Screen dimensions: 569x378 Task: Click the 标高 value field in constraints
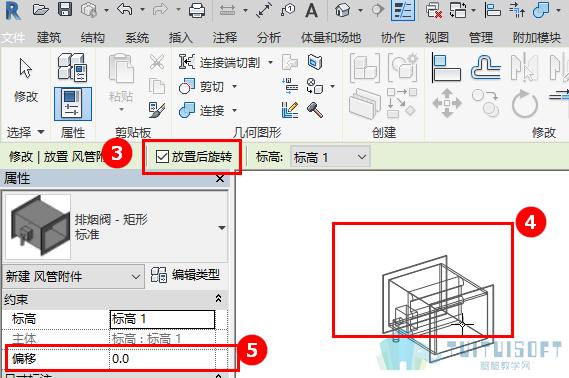click(162, 319)
